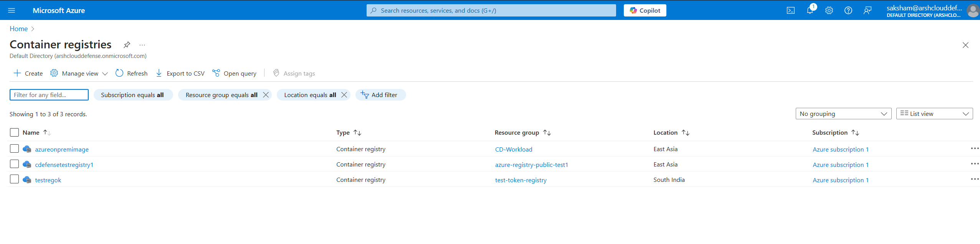Screen dimensions: 980x244
Task: Open the notifications bell
Action: [810, 10]
